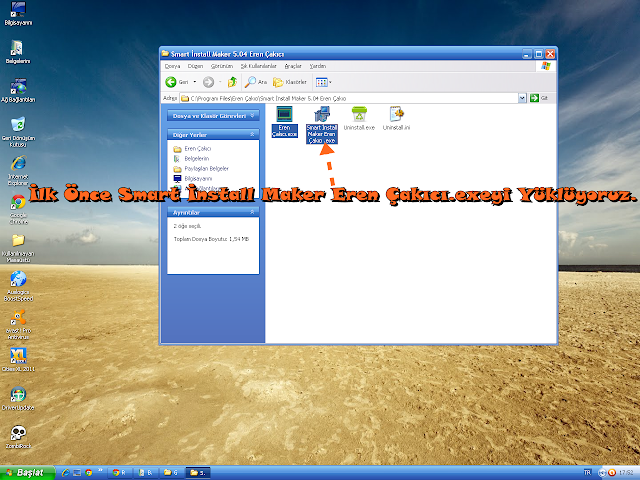Toggle the Klasörler folders pane
Image resolution: width=640 pixels, height=480 pixels.
coord(290,82)
